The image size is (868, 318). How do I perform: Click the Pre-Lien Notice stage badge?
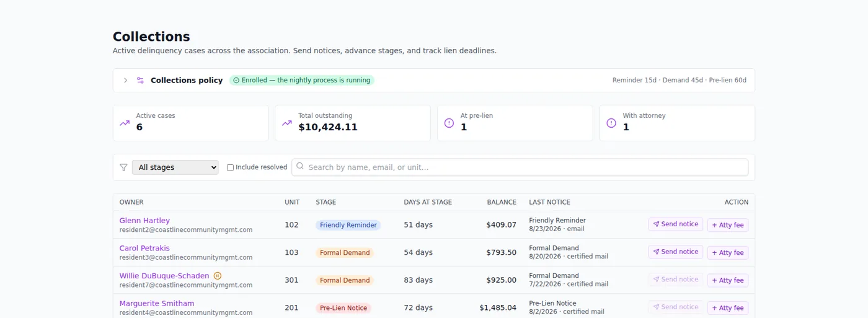(343, 308)
